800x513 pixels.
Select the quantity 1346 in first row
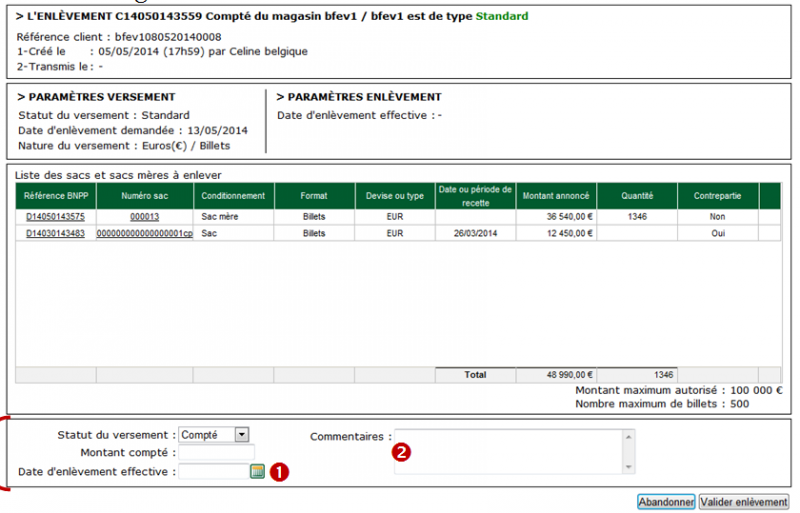[637, 217]
